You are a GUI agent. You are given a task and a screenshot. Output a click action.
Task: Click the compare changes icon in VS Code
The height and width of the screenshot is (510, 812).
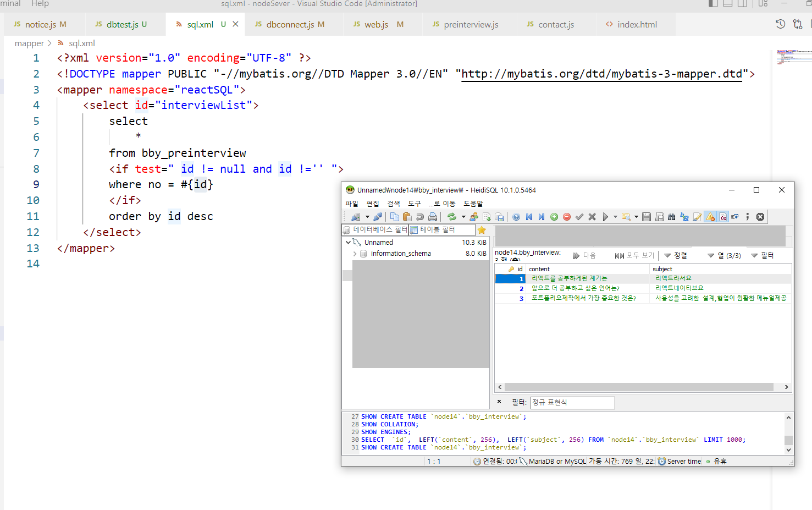(798, 24)
